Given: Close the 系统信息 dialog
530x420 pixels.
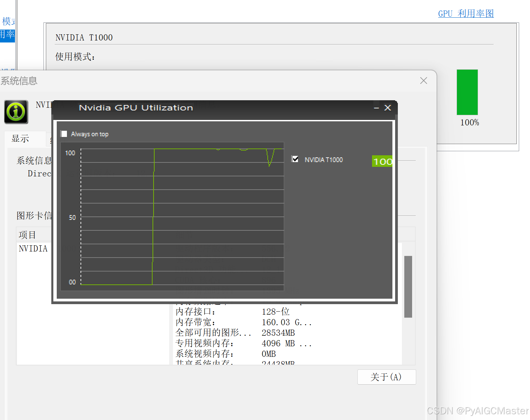Looking at the screenshot, I should pyautogui.click(x=424, y=81).
